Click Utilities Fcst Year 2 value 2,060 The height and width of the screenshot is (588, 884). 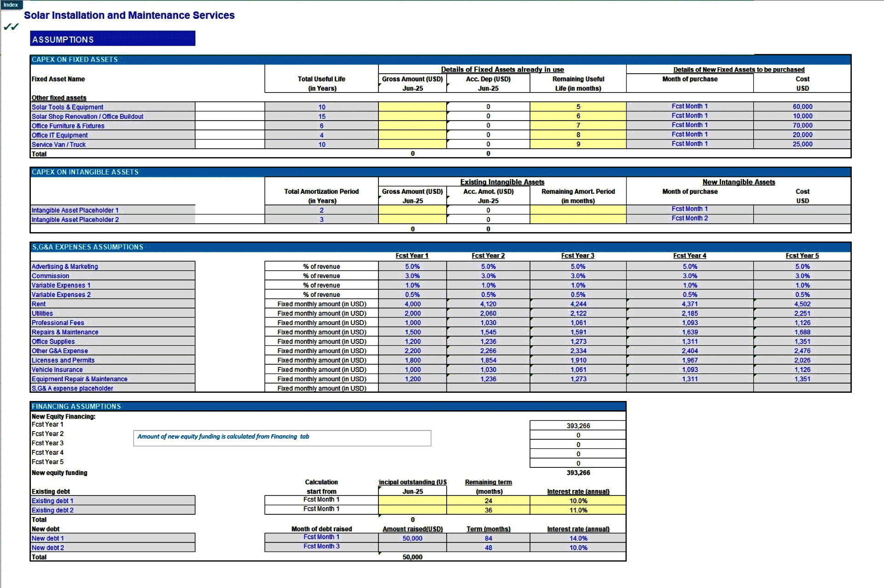coord(488,313)
